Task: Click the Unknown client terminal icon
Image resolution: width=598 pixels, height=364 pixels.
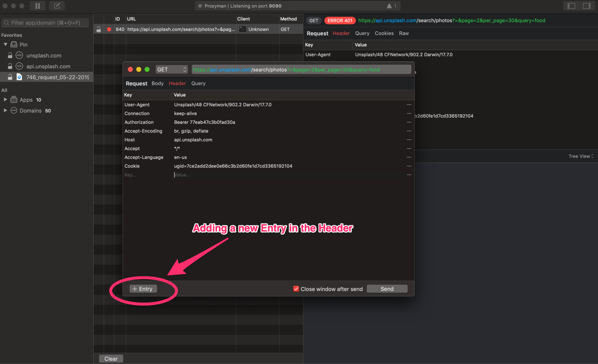Action: [x=243, y=29]
